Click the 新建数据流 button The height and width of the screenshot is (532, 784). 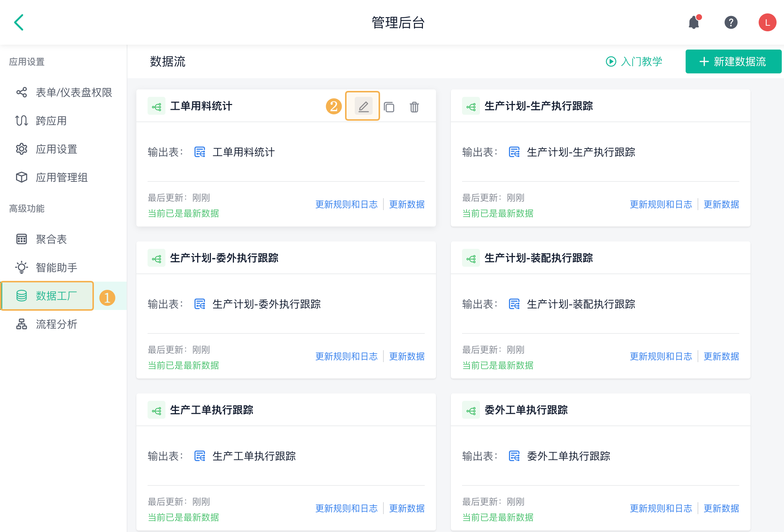pos(733,61)
